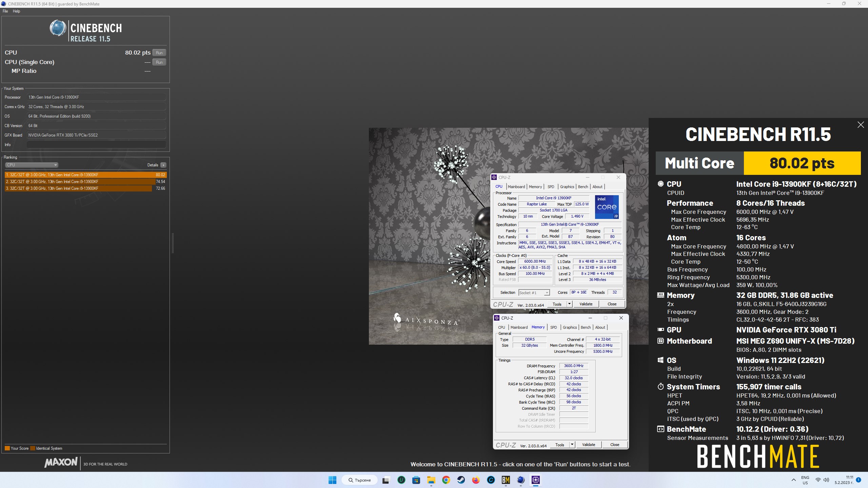868x488 pixels.
Task: Open Wi-Fi network settings in tray
Action: tap(818, 480)
